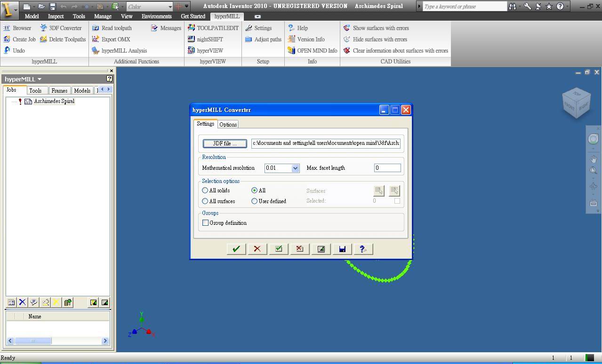Click Adjust paths in Setup panel
This screenshot has width=602, height=364.
pos(263,40)
